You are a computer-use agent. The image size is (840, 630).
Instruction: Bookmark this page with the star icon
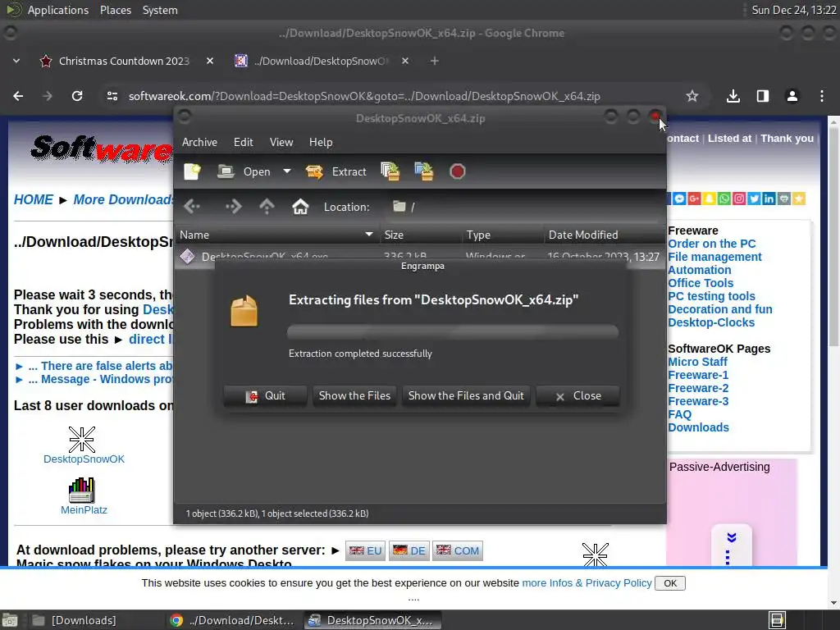point(692,97)
